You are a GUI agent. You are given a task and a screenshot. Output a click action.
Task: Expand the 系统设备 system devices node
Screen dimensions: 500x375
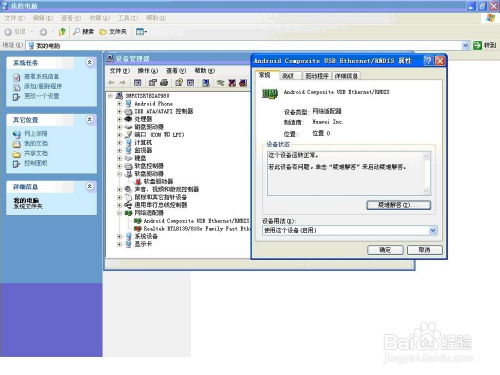click(x=119, y=236)
